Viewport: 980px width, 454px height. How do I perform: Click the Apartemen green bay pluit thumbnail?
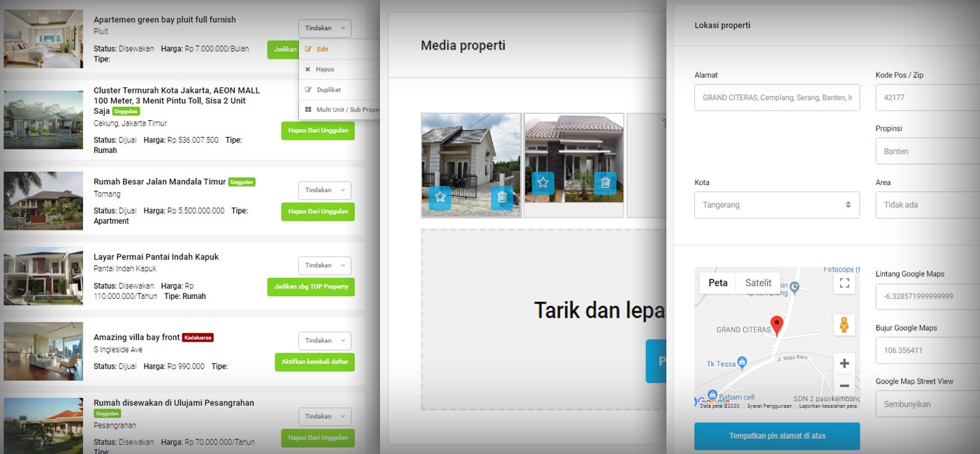pyautogui.click(x=43, y=39)
